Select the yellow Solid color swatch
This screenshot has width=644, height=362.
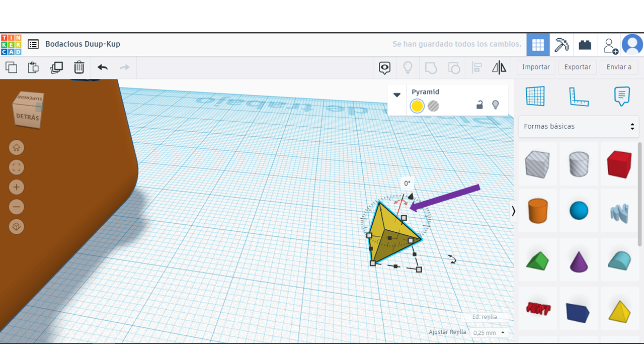coord(417,106)
